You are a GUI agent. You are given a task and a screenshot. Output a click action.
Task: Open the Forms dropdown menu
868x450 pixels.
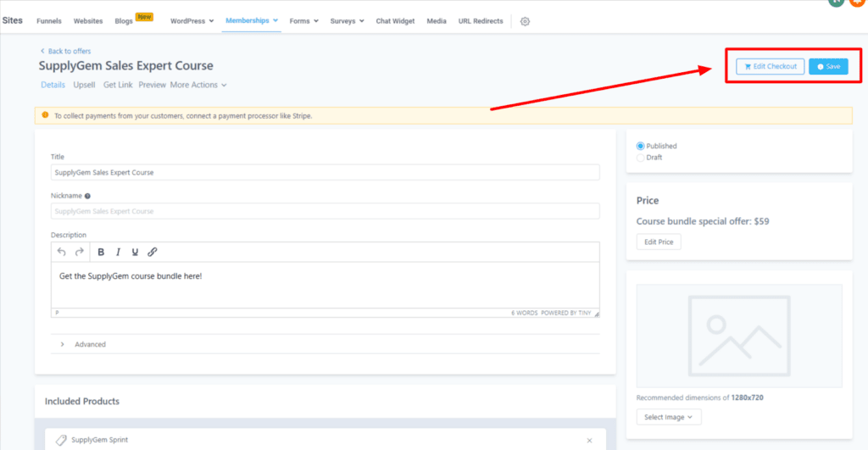tap(304, 21)
